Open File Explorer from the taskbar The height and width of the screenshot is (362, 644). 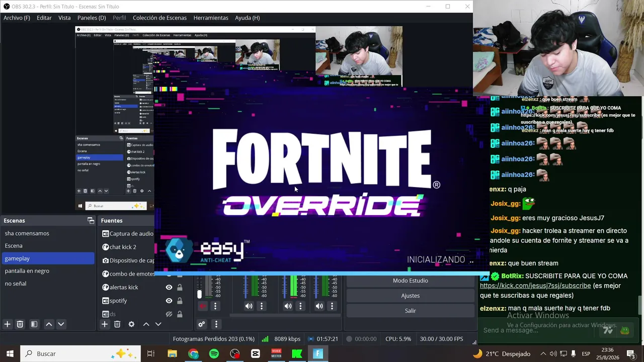coord(172,353)
